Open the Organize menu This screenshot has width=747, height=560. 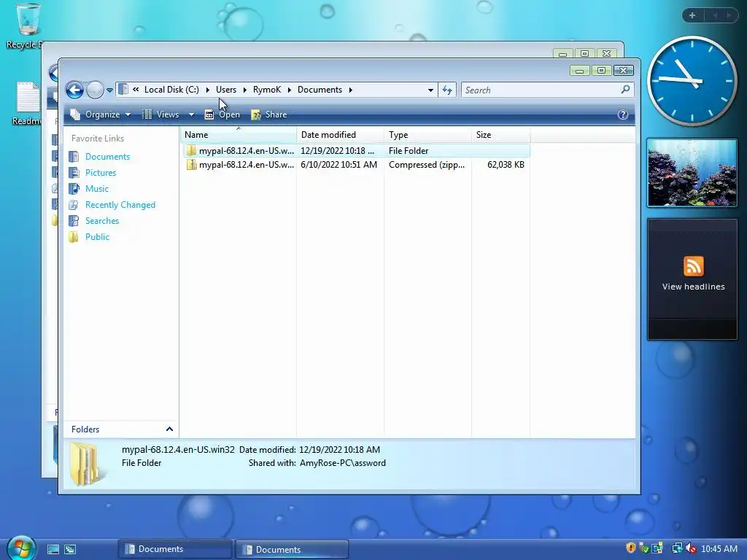pos(100,114)
